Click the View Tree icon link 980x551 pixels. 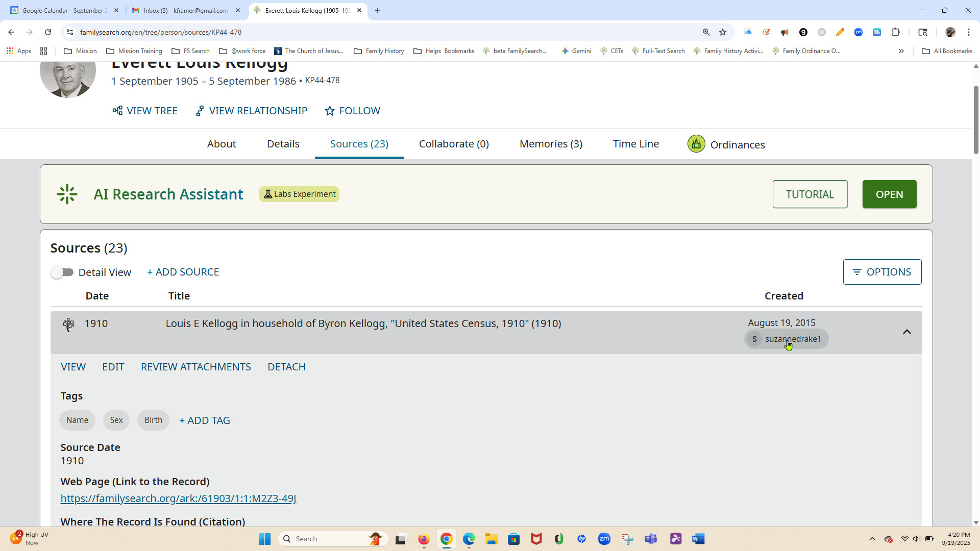(117, 111)
